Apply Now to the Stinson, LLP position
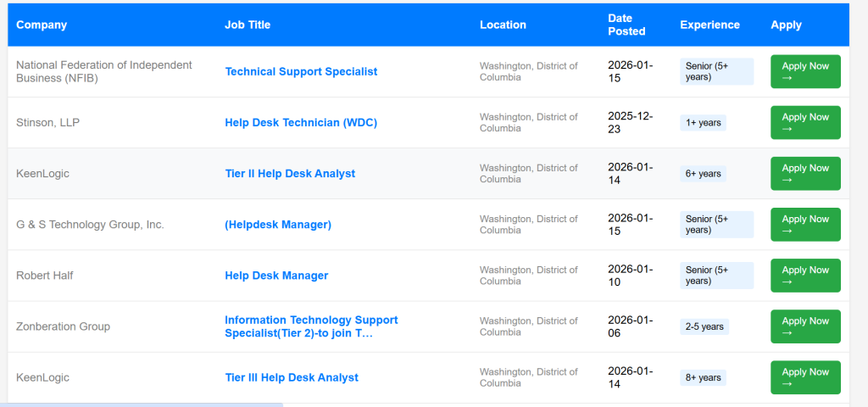868x407 pixels. pos(804,123)
